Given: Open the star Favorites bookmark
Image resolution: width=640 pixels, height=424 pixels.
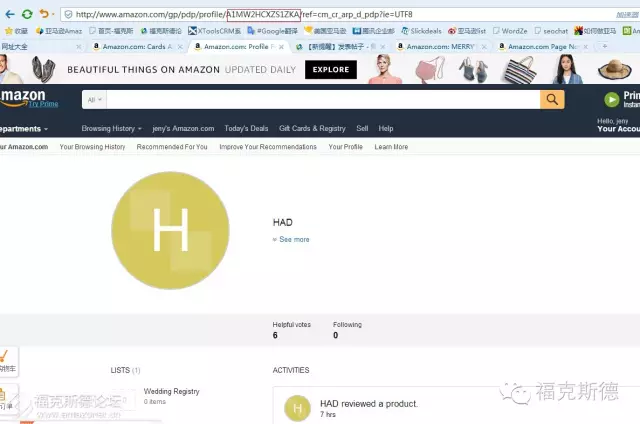Looking at the screenshot, I should point(16,31).
